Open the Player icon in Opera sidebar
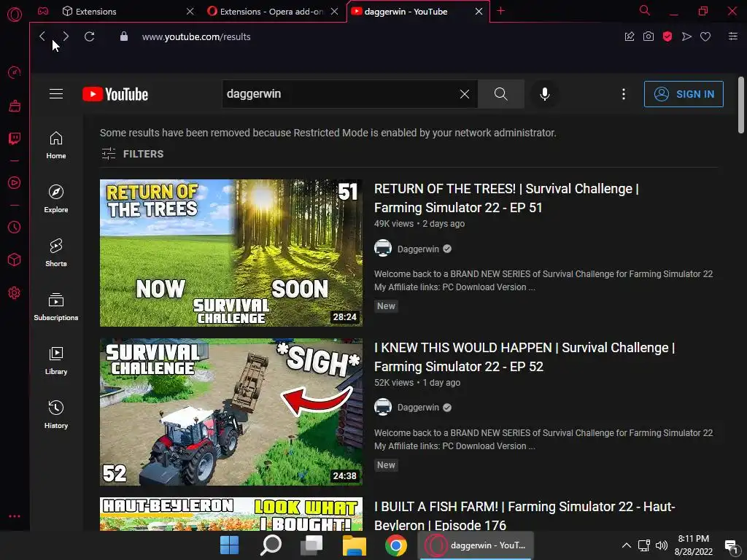Image resolution: width=747 pixels, height=560 pixels. pos(15,183)
